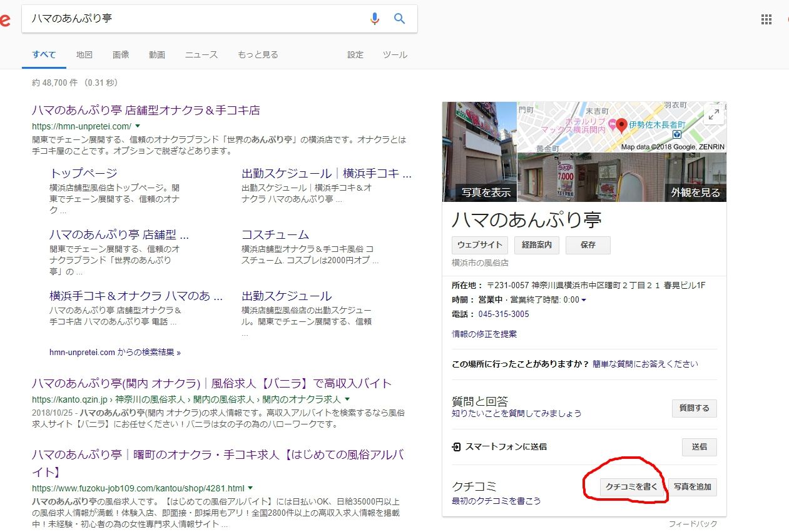Open the もっと見る menu

[258, 55]
